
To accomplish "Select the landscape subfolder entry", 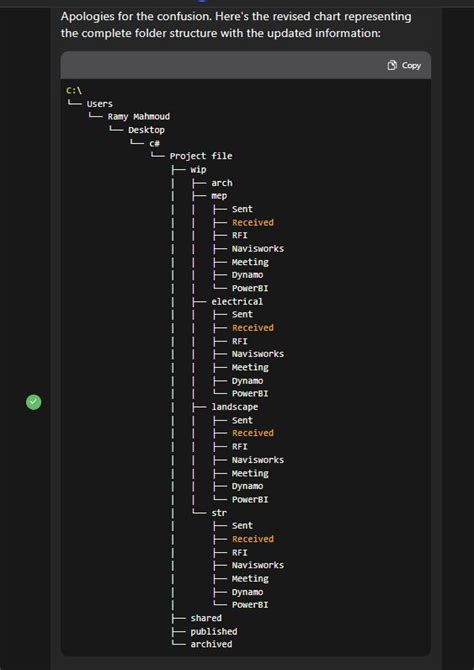I will coord(235,407).
